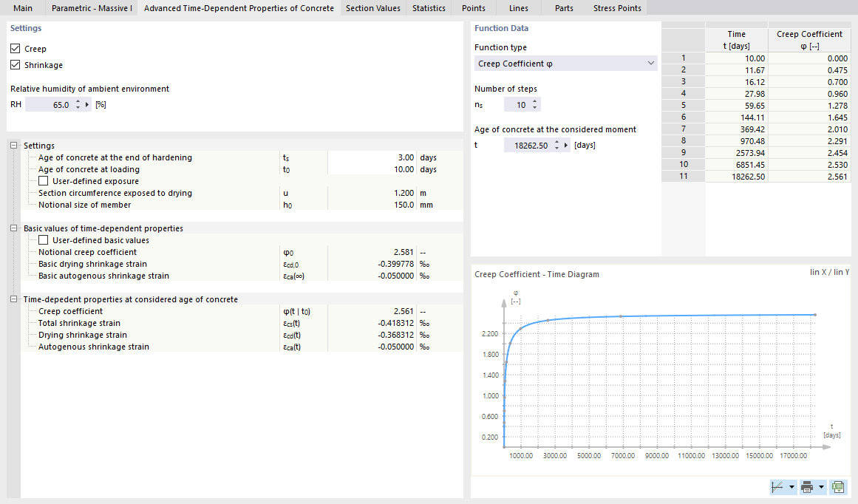This screenshot has width=858, height=504.
Task: Open the Stress Points tab
Action: pyautogui.click(x=617, y=8)
